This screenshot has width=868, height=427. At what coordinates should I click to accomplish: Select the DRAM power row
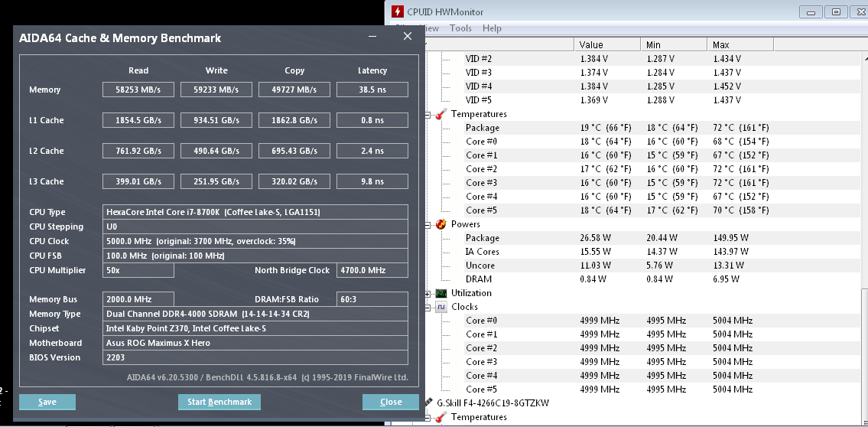click(x=662, y=279)
